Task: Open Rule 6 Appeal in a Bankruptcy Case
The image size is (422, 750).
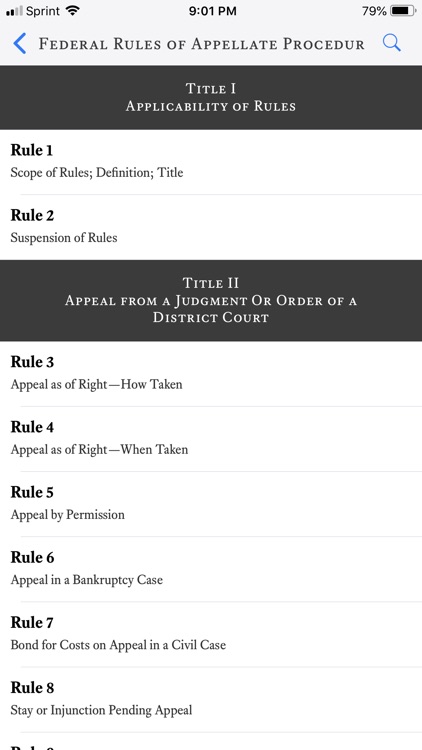Action: pyautogui.click(x=211, y=569)
